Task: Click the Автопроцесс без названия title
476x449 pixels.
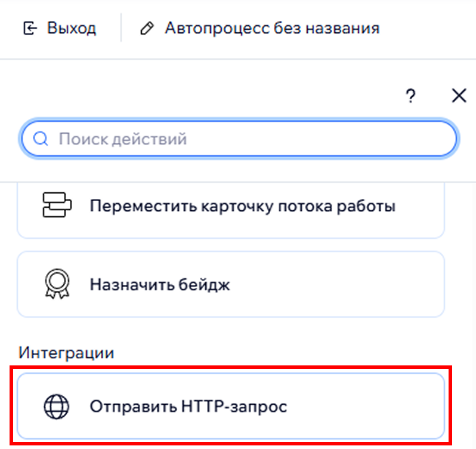Action: [x=272, y=28]
